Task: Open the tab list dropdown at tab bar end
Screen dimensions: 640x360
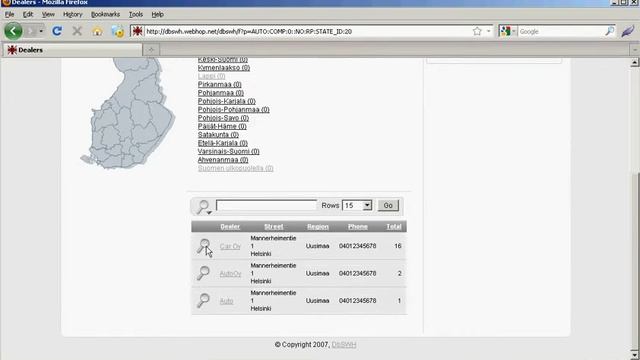Action: point(635,50)
